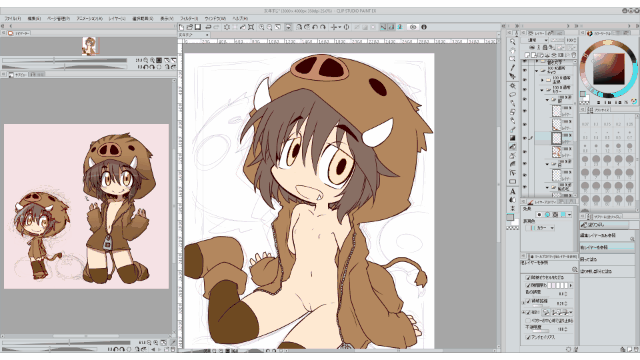Select the Auto select wand tool
Viewport: 640px width, 360px height.
coord(513,86)
